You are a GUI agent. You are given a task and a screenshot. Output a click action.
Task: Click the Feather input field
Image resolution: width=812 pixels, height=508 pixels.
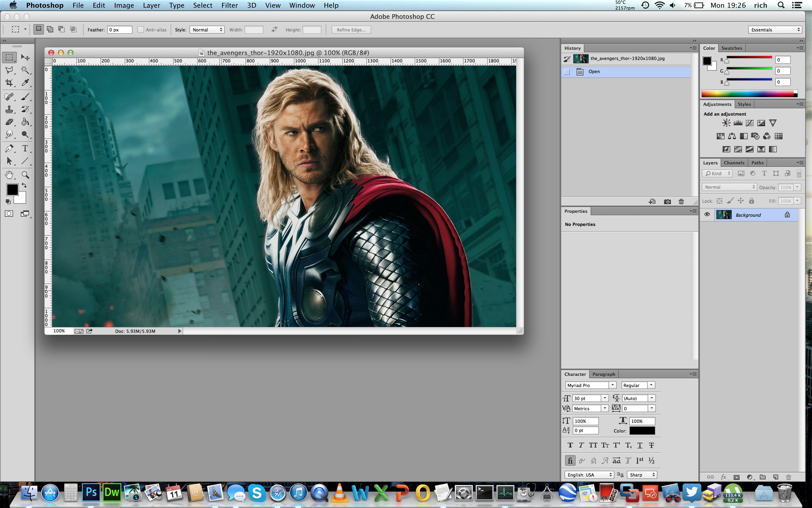(119, 30)
